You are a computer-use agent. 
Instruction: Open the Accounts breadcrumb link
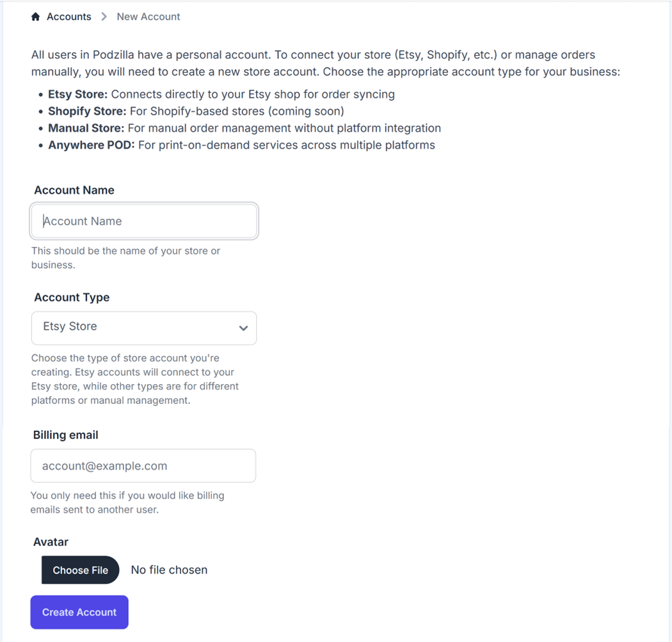tap(68, 17)
